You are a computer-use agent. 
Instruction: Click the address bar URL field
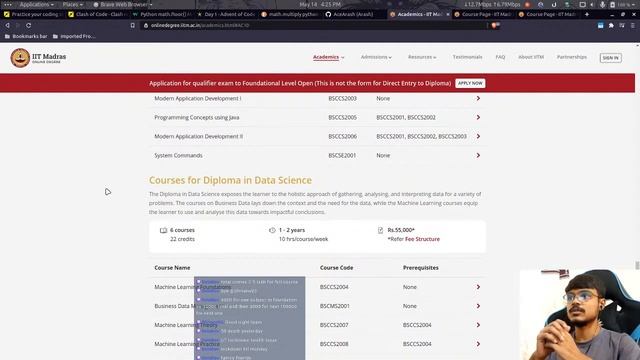pyautogui.click(x=314, y=25)
